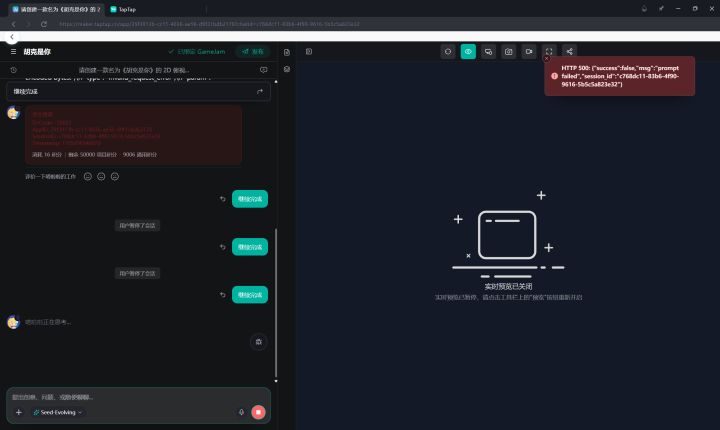Click the 胡克是你 project title

[x=37, y=51]
